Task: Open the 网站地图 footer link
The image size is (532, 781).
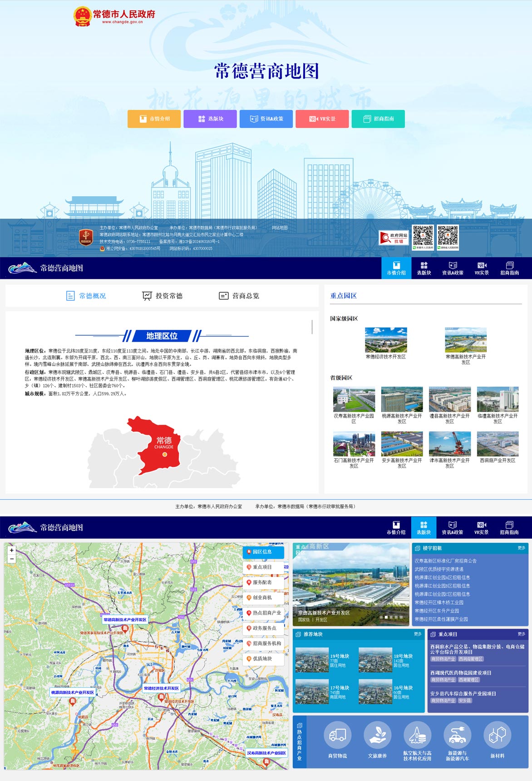Action: click(280, 228)
